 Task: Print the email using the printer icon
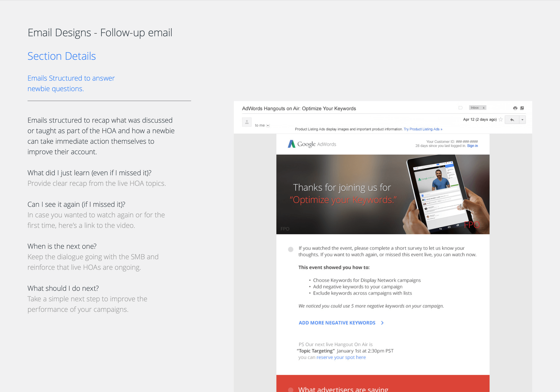pos(515,108)
